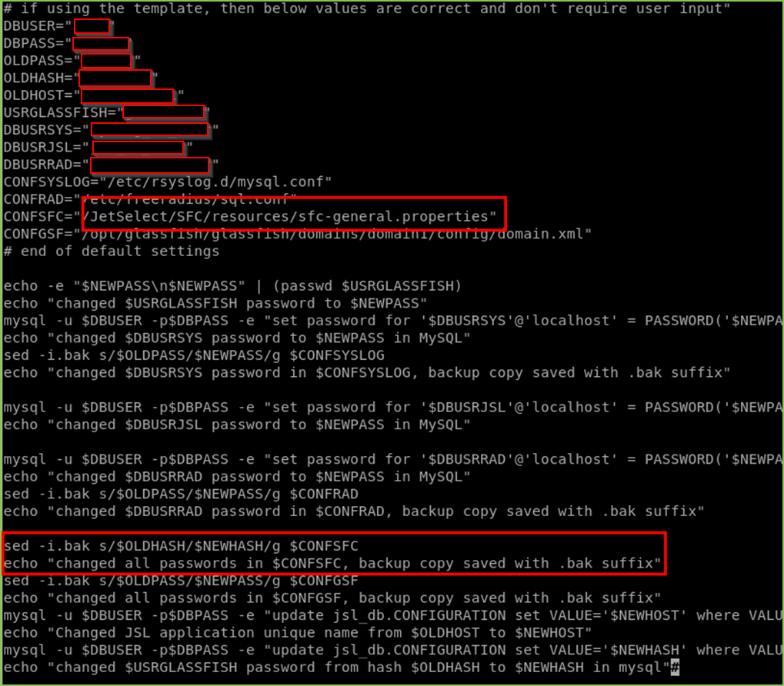Click the terminal cursor at end of last line
The height and width of the screenshot is (686, 784).
coord(675,668)
